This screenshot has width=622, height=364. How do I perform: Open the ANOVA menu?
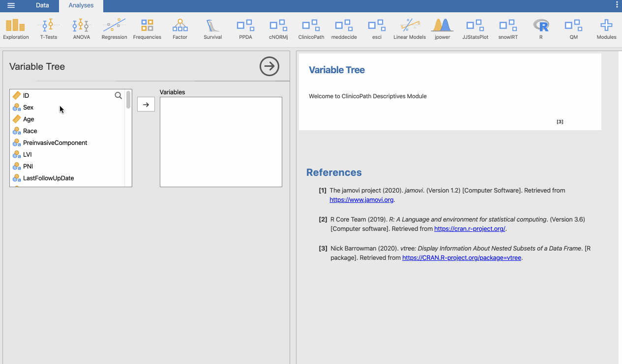click(x=81, y=30)
